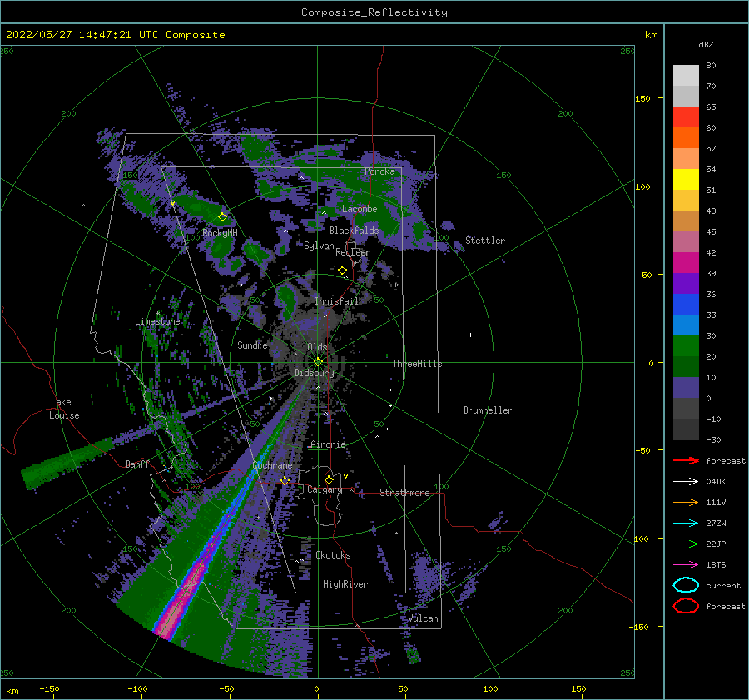The height and width of the screenshot is (700, 749).
Task: Click the Olds city label
Action: click(317, 347)
